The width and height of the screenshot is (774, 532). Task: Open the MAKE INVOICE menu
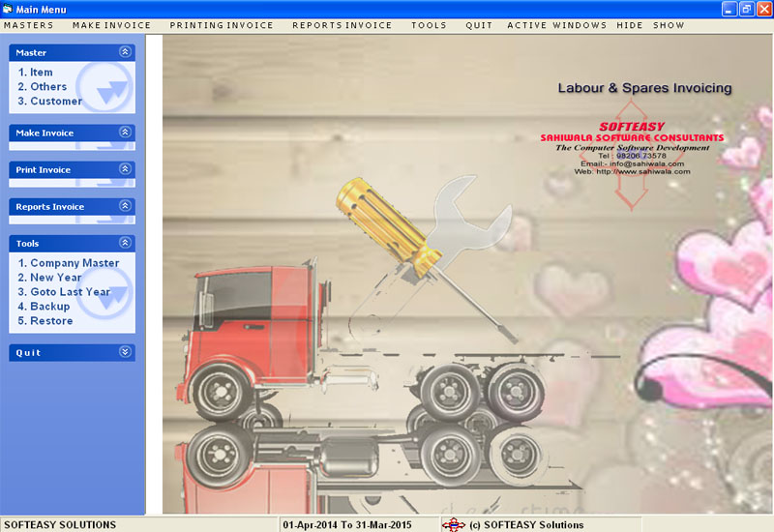111,25
